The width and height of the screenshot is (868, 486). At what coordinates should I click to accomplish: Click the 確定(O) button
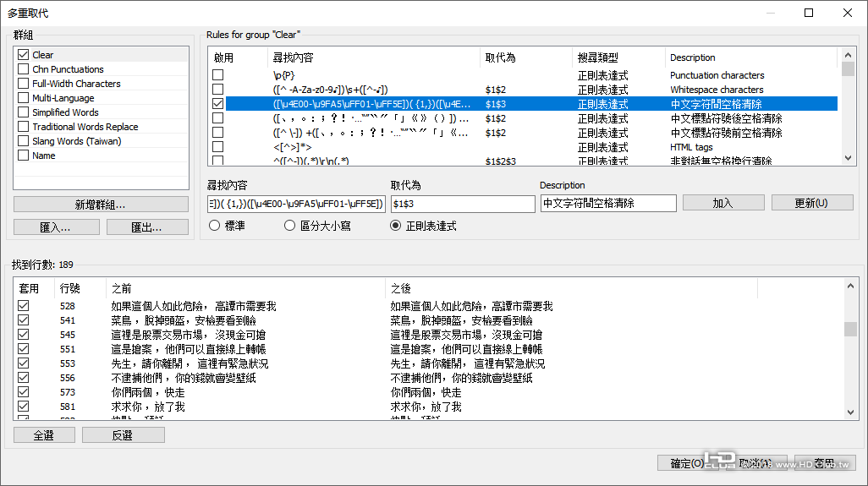coord(686,463)
